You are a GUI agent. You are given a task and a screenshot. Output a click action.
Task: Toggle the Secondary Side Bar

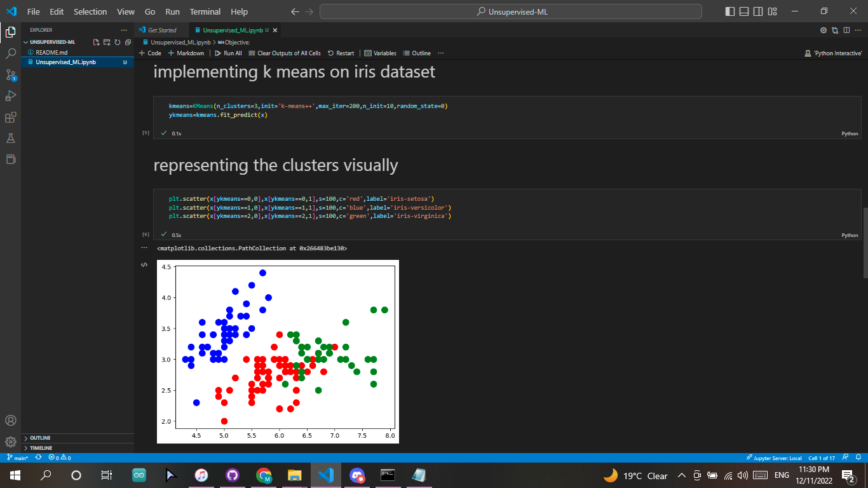tap(757, 11)
